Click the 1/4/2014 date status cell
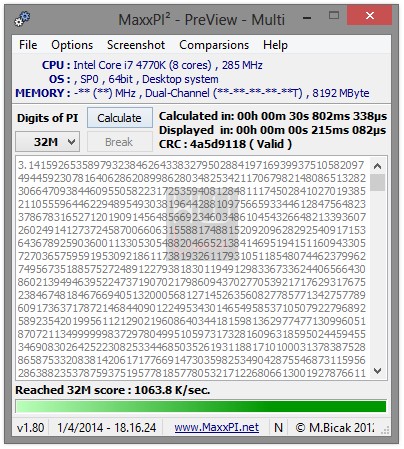This screenshot has width=404, height=449. pyautogui.click(x=107, y=428)
